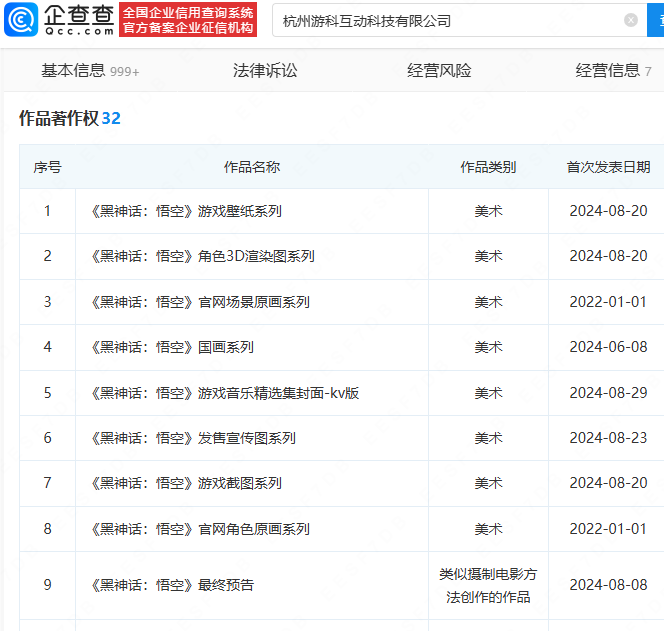Click 类似摄制电影方法创作的作品 category cell
664x631 pixels.
(x=488, y=585)
